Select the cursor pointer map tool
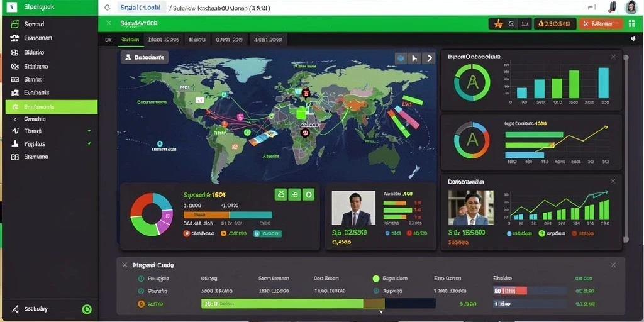 [x=414, y=58]
